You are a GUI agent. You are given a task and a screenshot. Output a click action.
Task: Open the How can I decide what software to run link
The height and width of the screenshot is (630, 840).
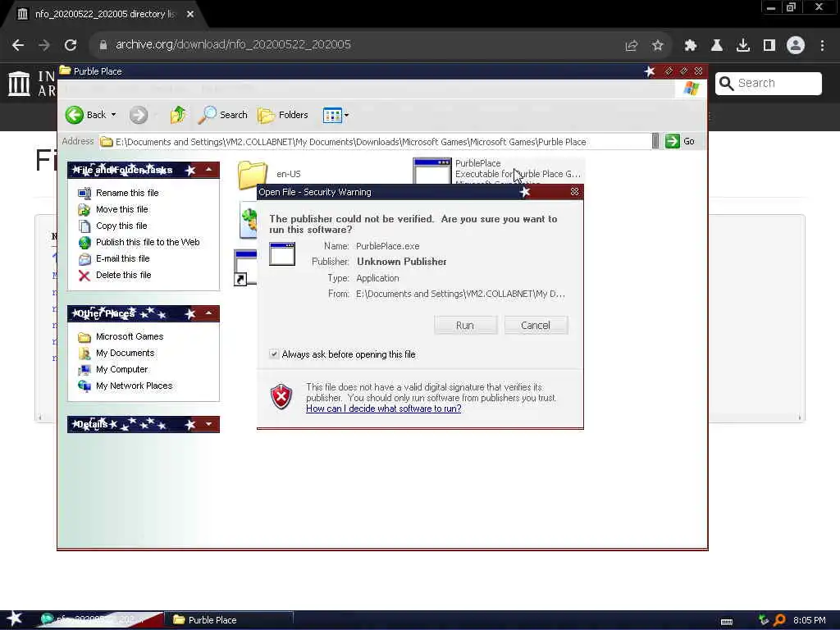pyautogui.click(x=384, y=409)
